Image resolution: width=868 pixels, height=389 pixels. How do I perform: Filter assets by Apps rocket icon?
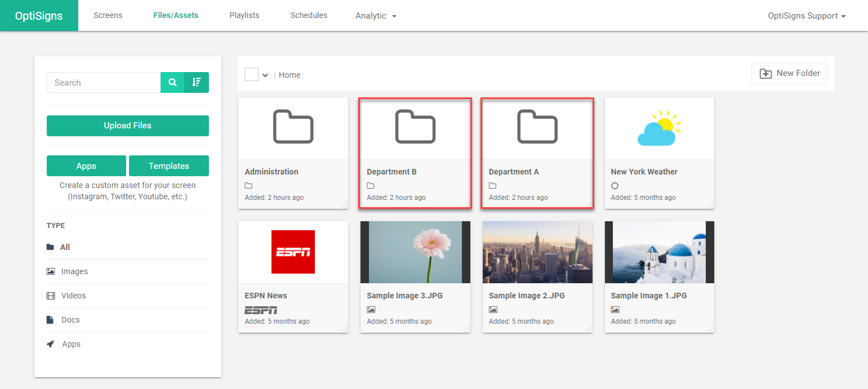pyautogui.click(x=51, y=344)
